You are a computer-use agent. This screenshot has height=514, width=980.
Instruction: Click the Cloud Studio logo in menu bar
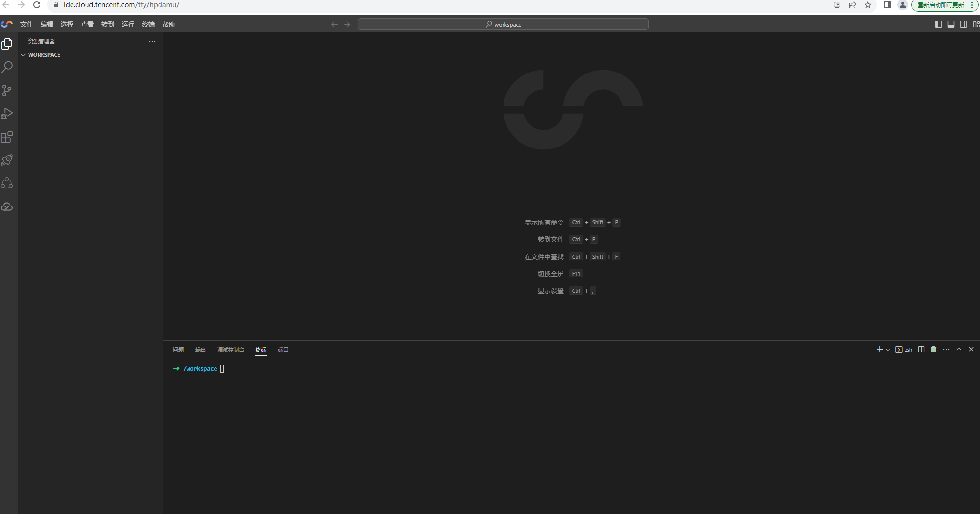coord(7,24)
